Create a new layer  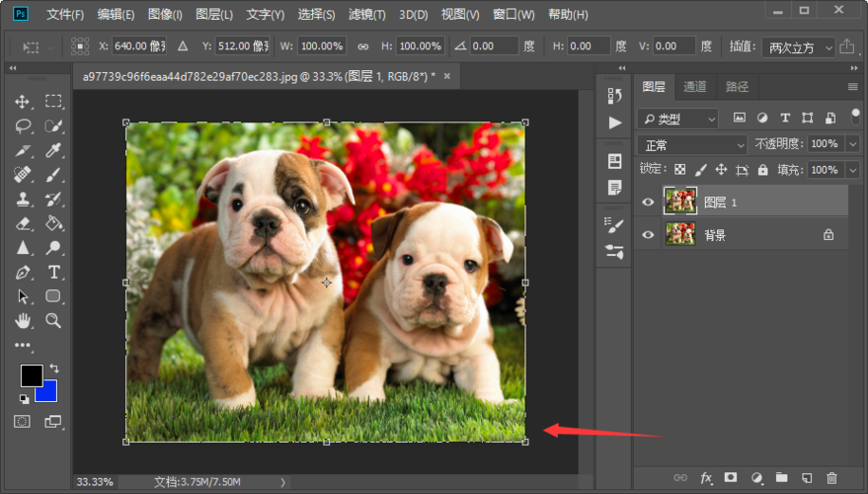[x=807, y=477]
